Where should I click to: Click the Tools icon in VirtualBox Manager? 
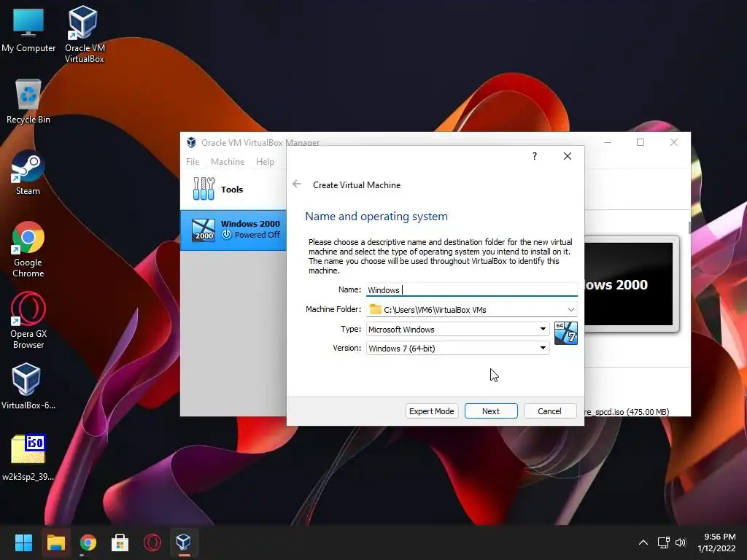coord(204,189)
